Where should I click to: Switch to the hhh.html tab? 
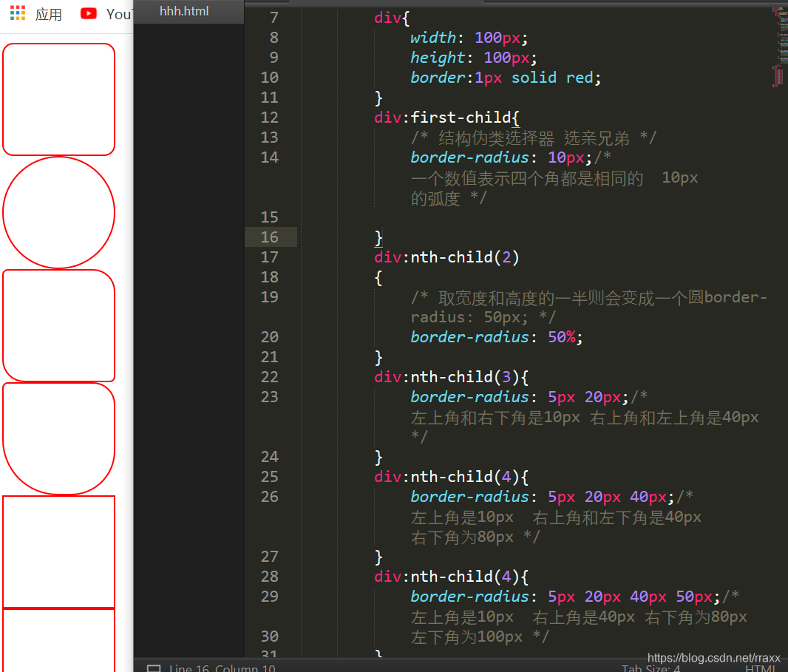pyautogui.click(x=184, y=11)
